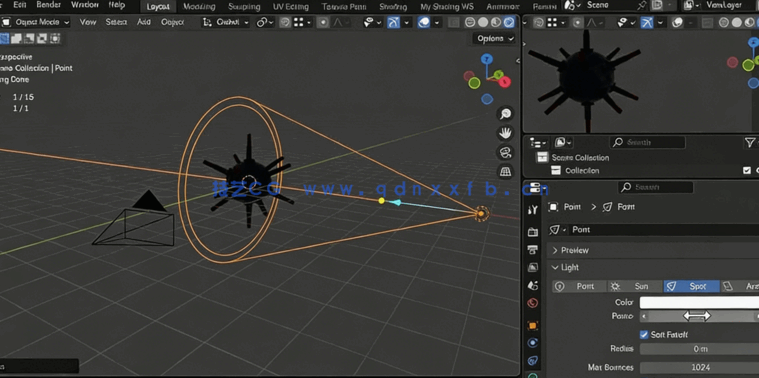Image resolution: width=759 pixels, height=378 pixels.
Task: Click the select box mode icon in main viewport
Action: pos(5,39)
